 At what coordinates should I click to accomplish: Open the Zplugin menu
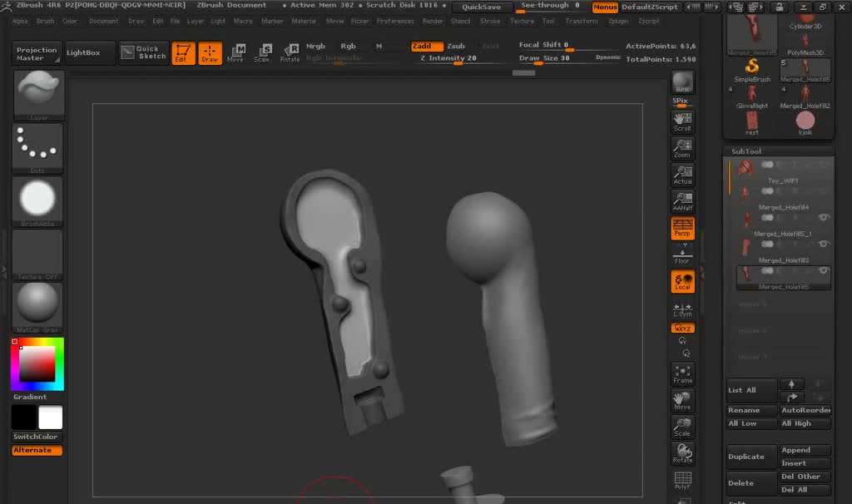click(618, 21)
